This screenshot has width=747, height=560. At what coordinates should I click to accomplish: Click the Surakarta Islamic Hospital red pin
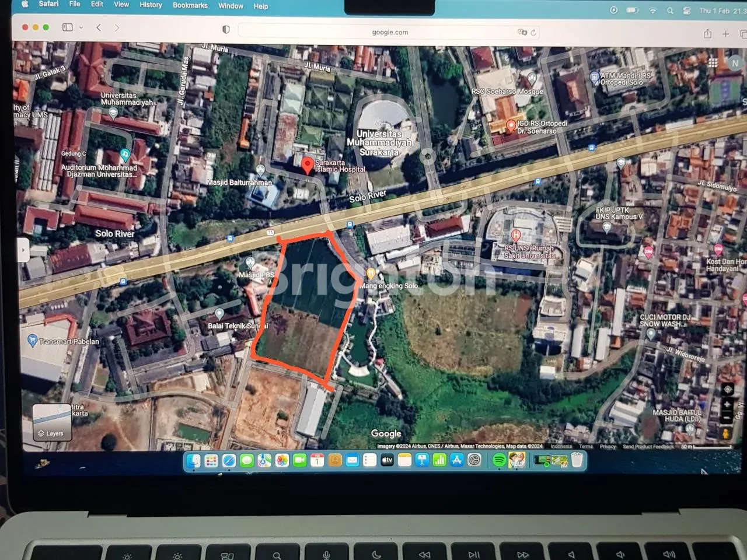click(307, 165)
